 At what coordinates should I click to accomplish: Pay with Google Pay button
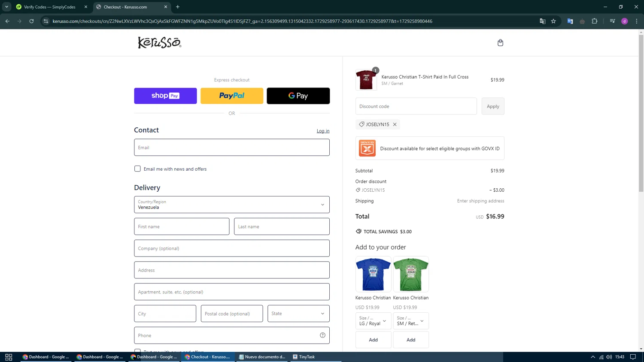pyautogui.click(x=298, y=96)
